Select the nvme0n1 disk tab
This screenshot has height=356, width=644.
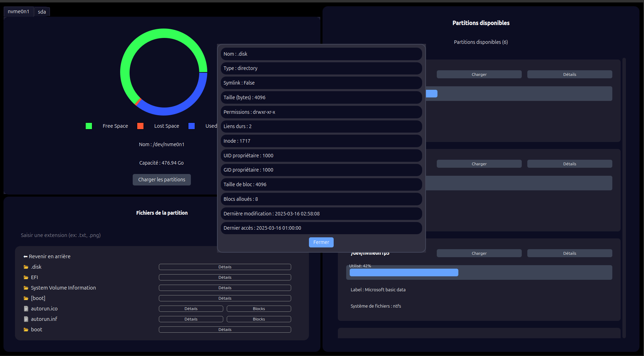[18, 11]
